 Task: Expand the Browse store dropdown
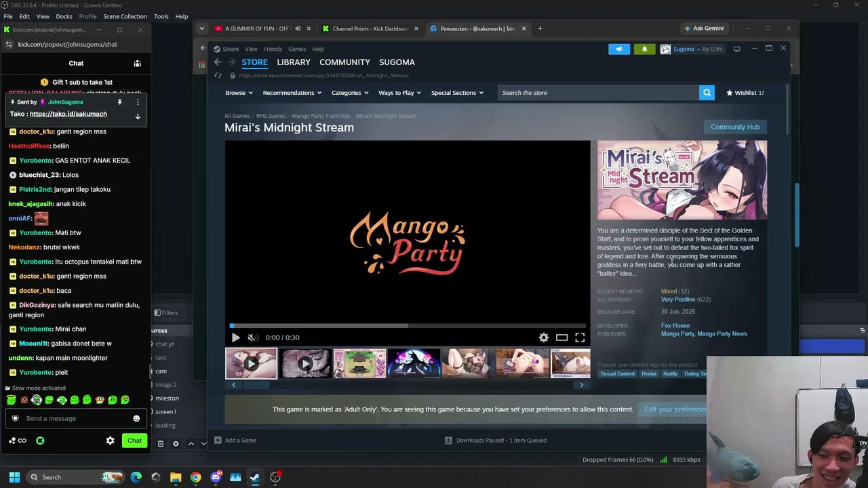[x=239, y=93]
